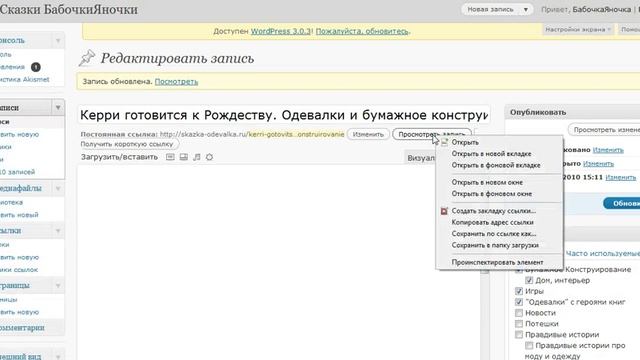Click the comments count badge in sidebar

pos(36,67)
